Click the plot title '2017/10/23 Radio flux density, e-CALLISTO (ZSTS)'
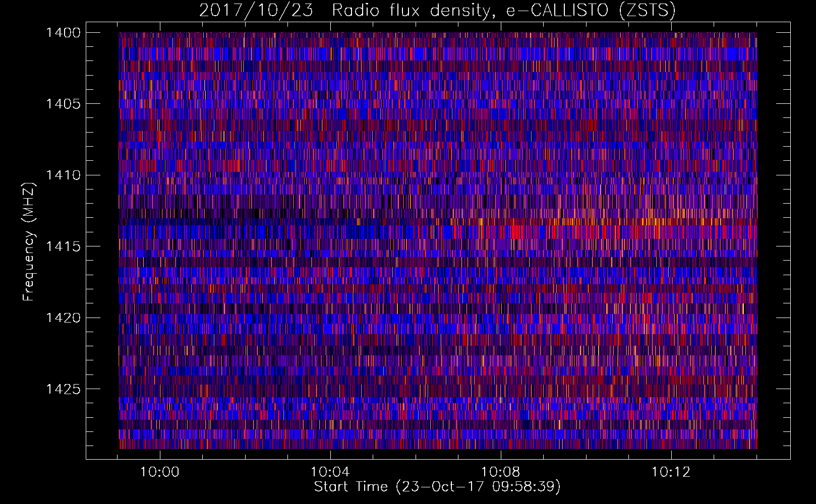 pyautogui.click(x=437, y=10)
